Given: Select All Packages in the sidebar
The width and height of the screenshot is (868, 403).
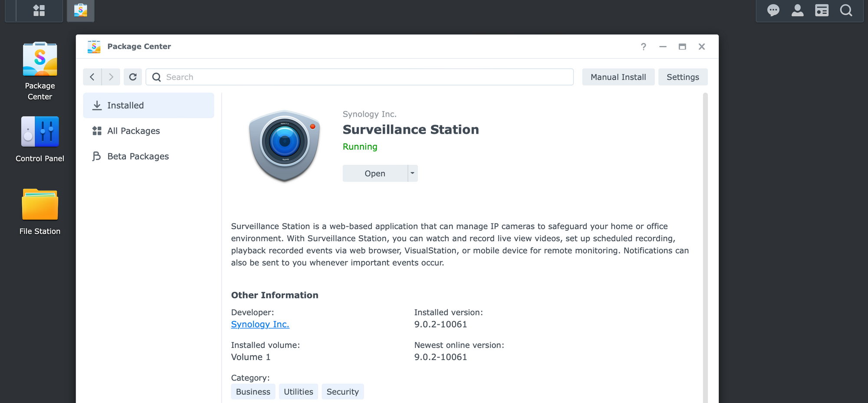Looking at the screenshot, I should click(x=148, y=131).
